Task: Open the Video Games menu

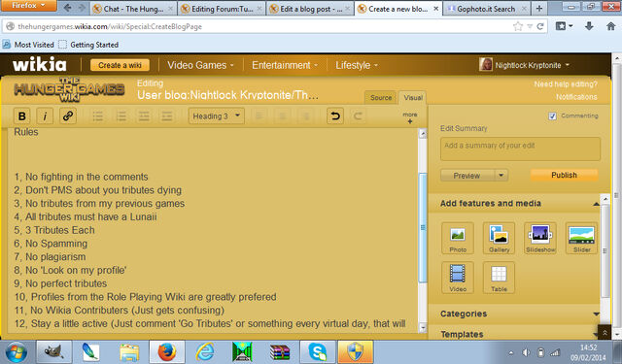Action: (x=200, y=65)
